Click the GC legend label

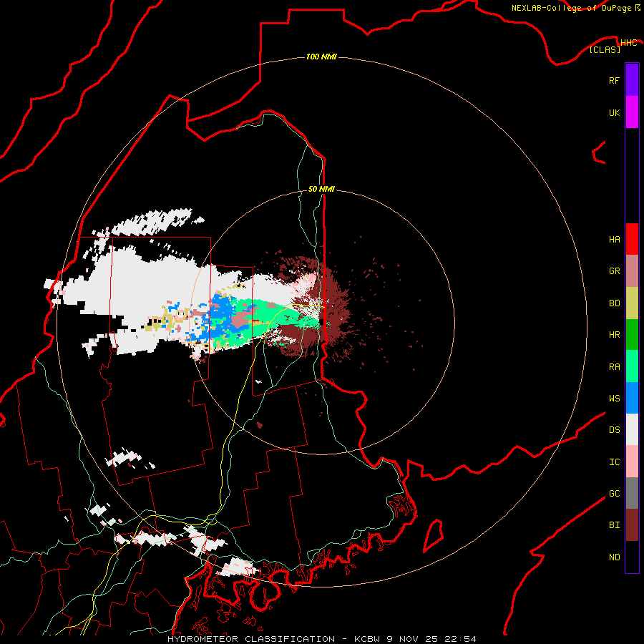pos(614,494)
